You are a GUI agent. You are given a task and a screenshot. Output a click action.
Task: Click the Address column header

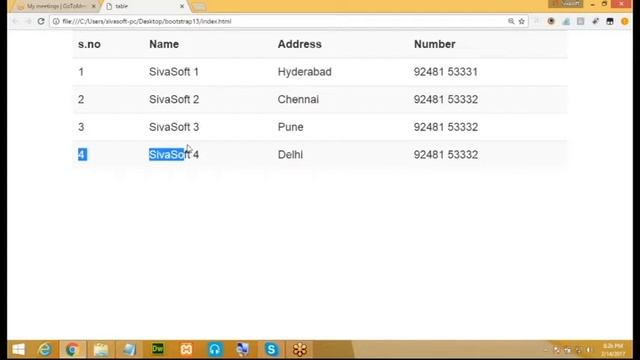tap(300, 44)
